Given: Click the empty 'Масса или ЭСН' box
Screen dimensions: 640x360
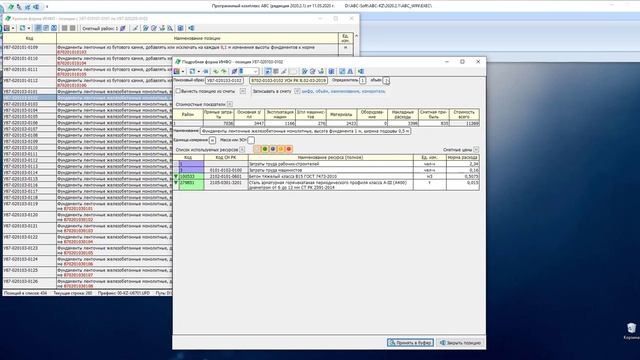Looking at the screenshot, I should (x=251, y=140).
